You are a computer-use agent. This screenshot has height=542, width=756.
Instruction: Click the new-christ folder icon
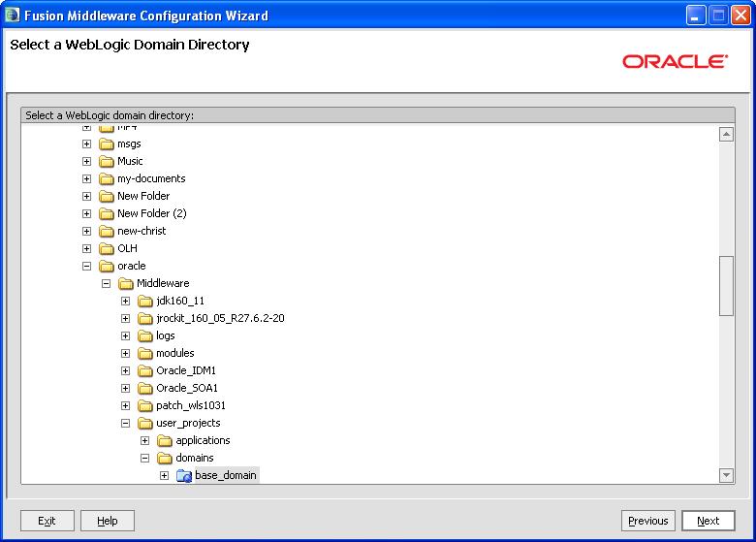click(x=106, y=232)
